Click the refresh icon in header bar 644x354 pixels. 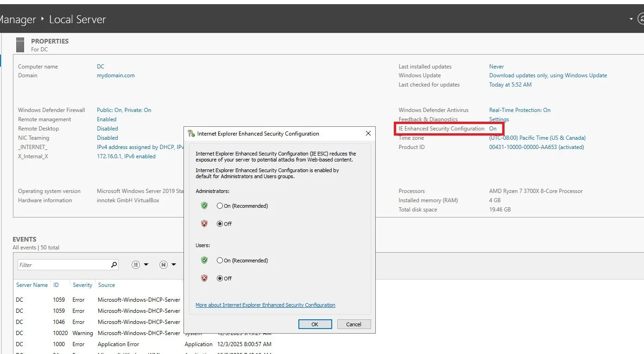click(x=641, y=19)
